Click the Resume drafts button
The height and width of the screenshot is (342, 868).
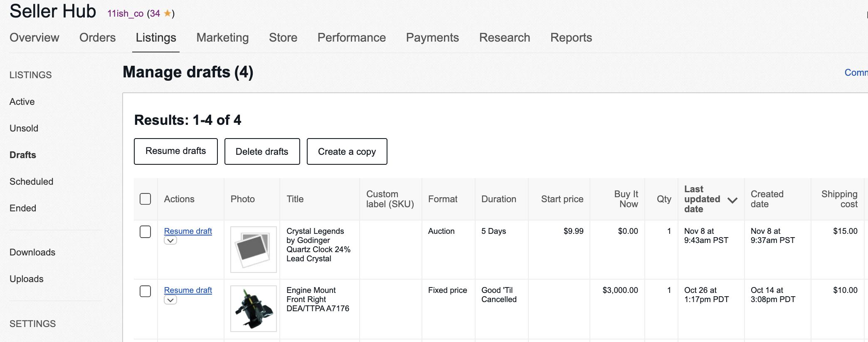pos(176,151)
